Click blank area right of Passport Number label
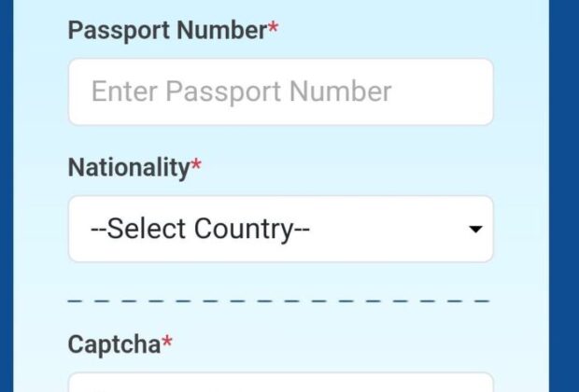 (392, 31)
